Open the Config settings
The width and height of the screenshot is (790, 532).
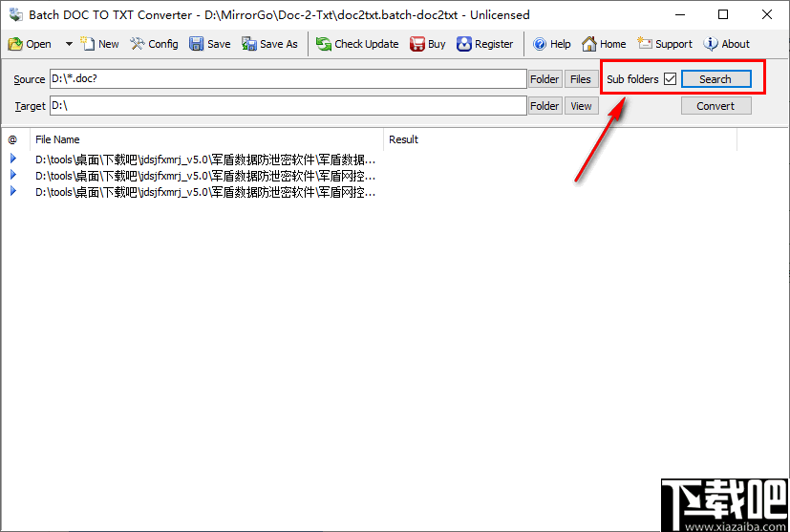pyautogui.click(x=154, y=44)
